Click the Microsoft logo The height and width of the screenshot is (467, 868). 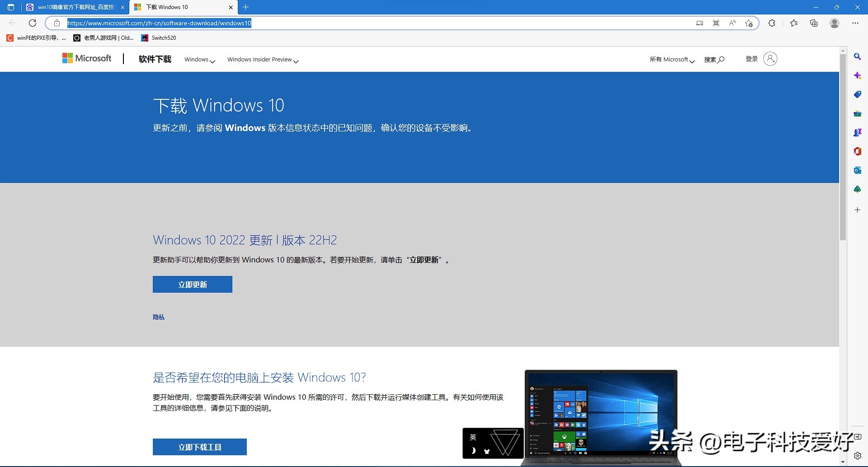[x=87, y=58]
